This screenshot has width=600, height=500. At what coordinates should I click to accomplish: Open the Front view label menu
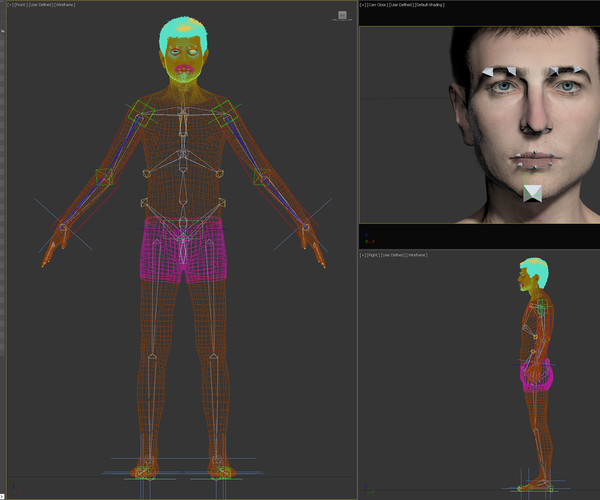pyautogui.click(x=20, y=5)
